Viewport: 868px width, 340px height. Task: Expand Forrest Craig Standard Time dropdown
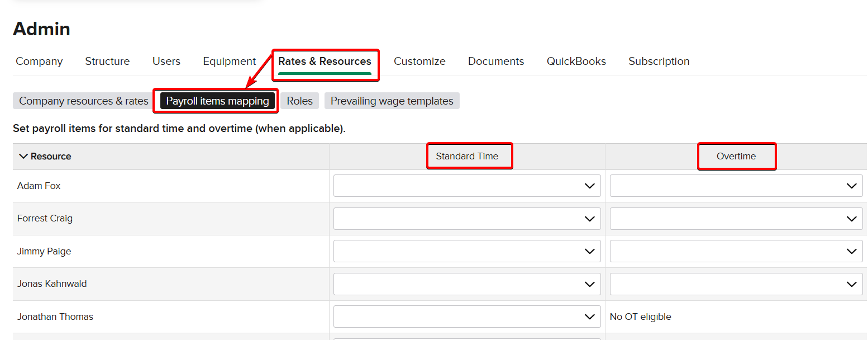click(x=466, y=219)
